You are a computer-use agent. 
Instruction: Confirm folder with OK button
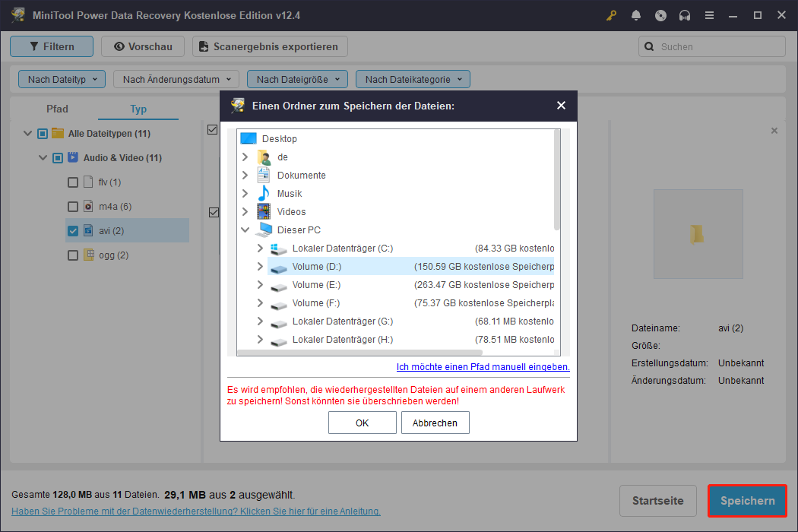tap(363, 423)
